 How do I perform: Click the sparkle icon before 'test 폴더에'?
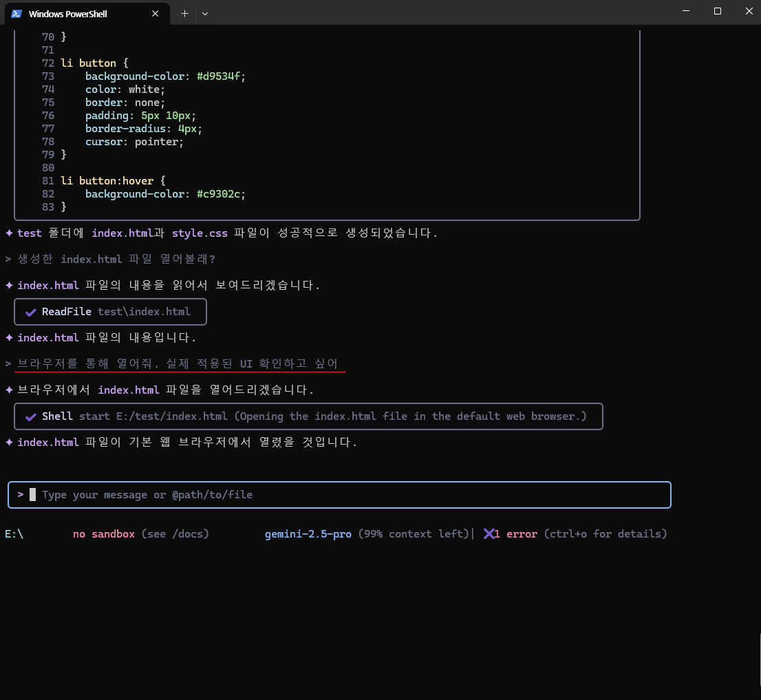pyautogui.click(x=9, y=233)
